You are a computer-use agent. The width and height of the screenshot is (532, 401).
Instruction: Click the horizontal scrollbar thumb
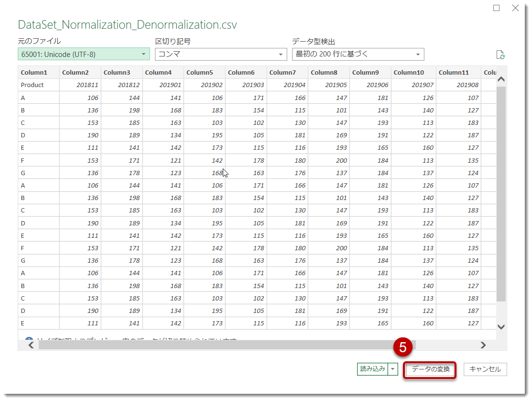coord(227,345)
